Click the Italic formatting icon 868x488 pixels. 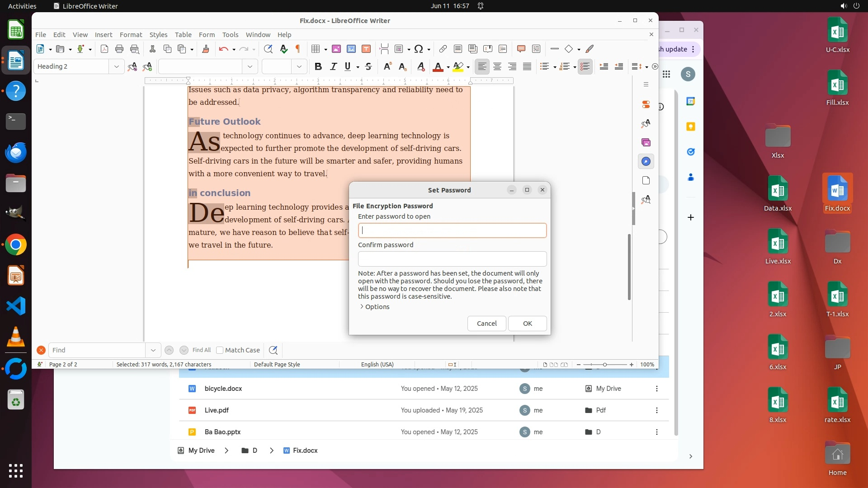(333, 66)
